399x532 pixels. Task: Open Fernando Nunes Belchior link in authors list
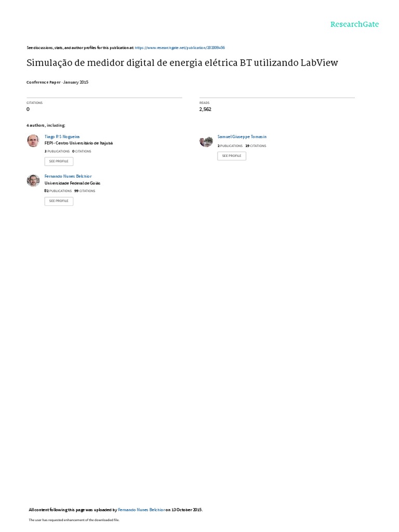click(68, 177)
